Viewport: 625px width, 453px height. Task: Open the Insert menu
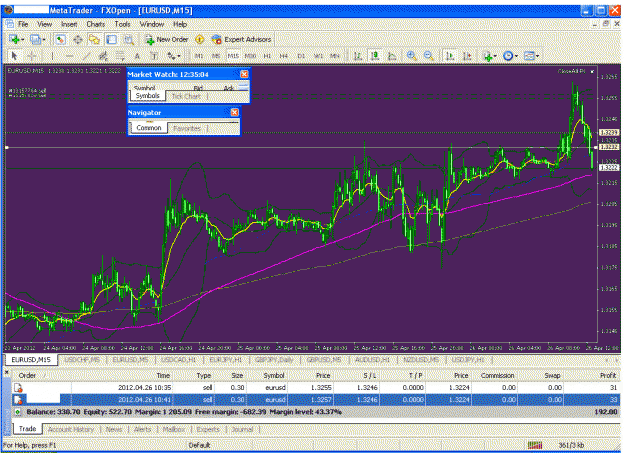pos(69,24)
